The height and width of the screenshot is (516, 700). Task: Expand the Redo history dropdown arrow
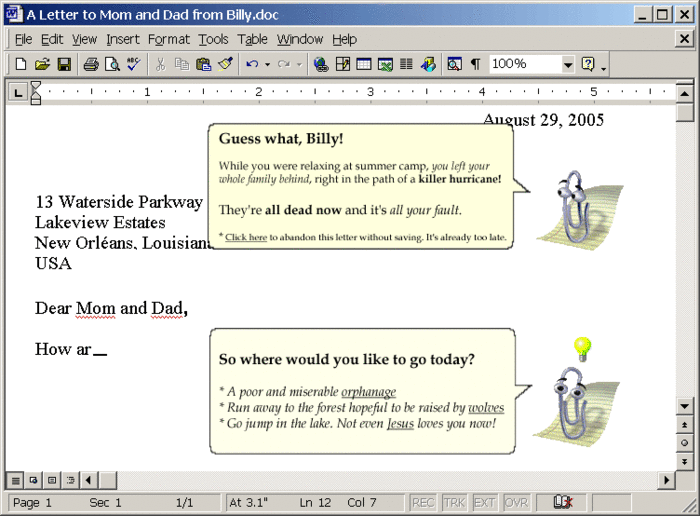(299, 64)
